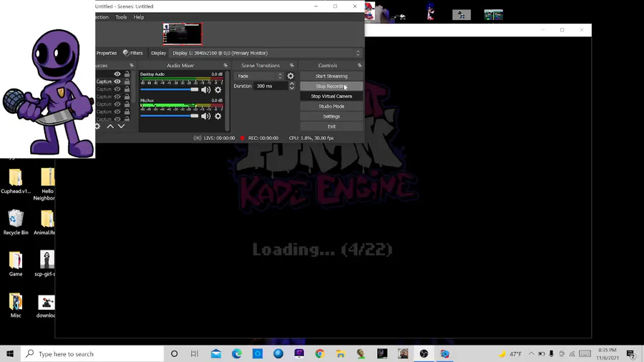This screenshot has width=644, height=362.
Task: Open Desktop Audio gear settings
Action: click(218, 90)
